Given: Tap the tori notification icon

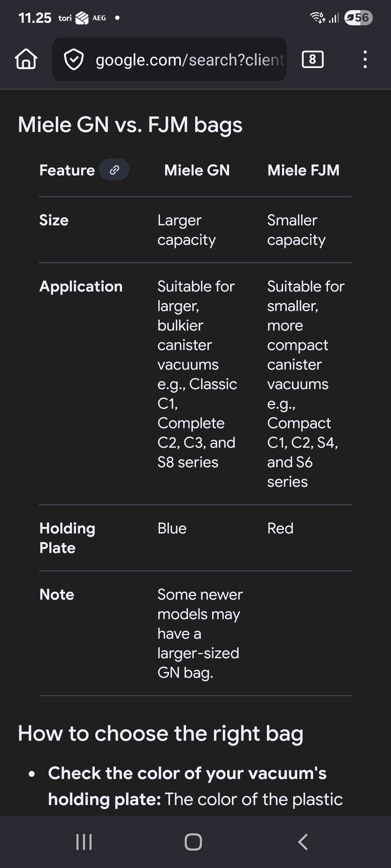Looking at the screenshot, I should 65,18.
